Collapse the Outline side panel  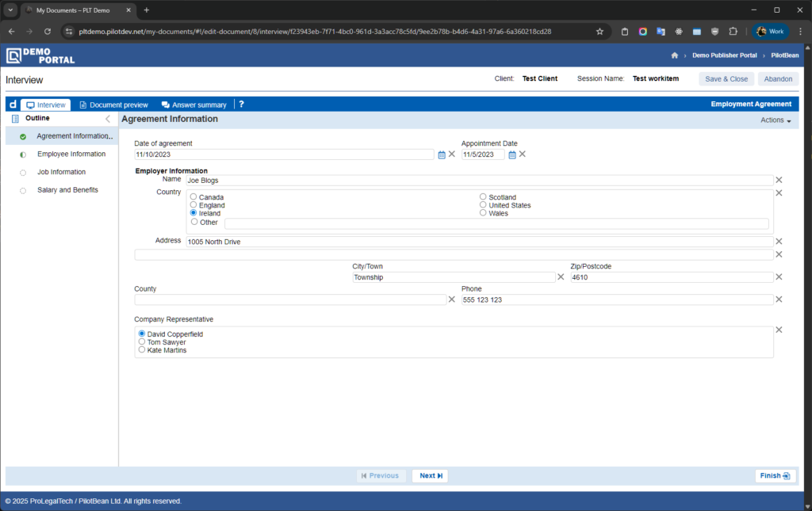[108, 119]
